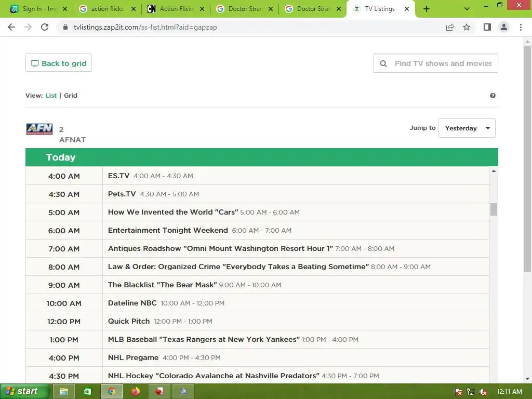Open the browser side panel icon
532x399 pixels.
[487, 27]
